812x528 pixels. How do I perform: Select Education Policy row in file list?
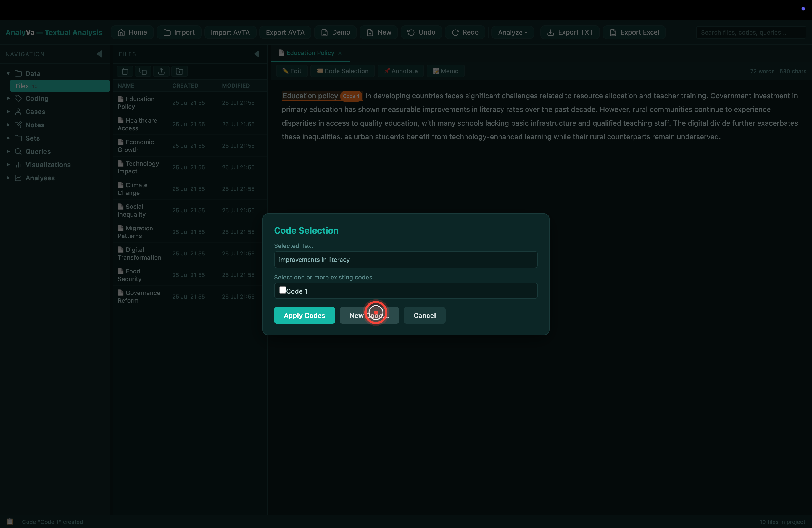190,103
